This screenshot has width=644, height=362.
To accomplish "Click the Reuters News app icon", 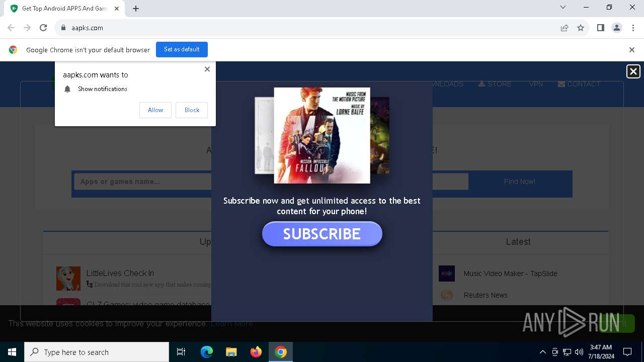I will 447,295.
